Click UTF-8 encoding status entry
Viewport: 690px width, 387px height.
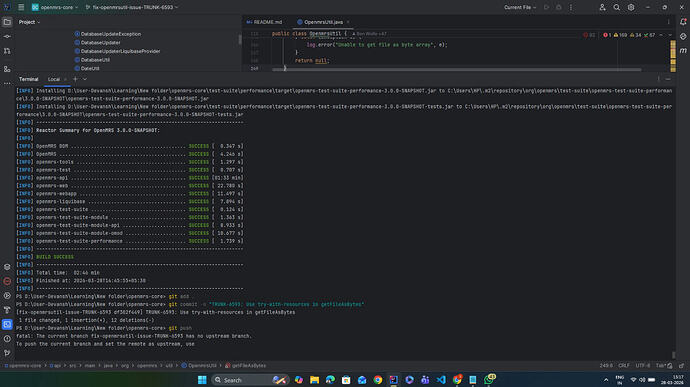642,365
